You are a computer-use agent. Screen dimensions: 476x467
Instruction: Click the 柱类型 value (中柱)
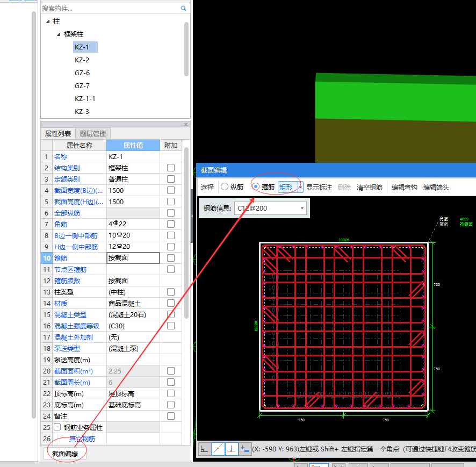click(x=133, y=292)
